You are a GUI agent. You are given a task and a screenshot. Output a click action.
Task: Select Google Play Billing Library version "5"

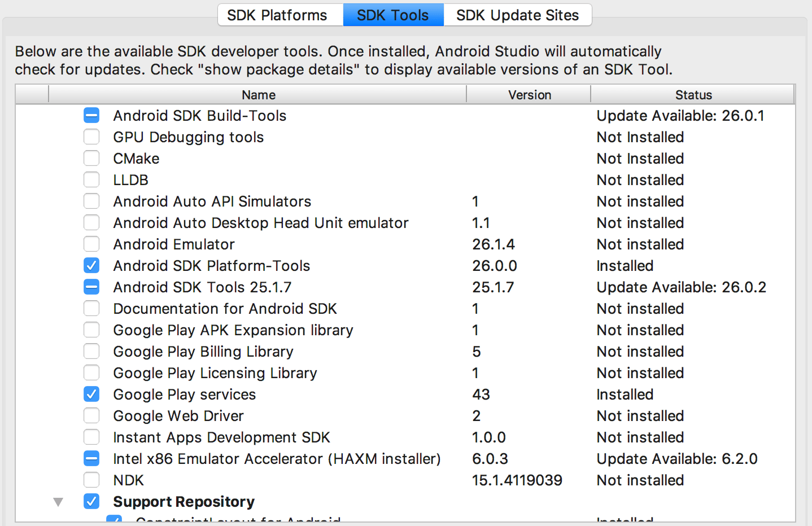[x=477, y=352]
